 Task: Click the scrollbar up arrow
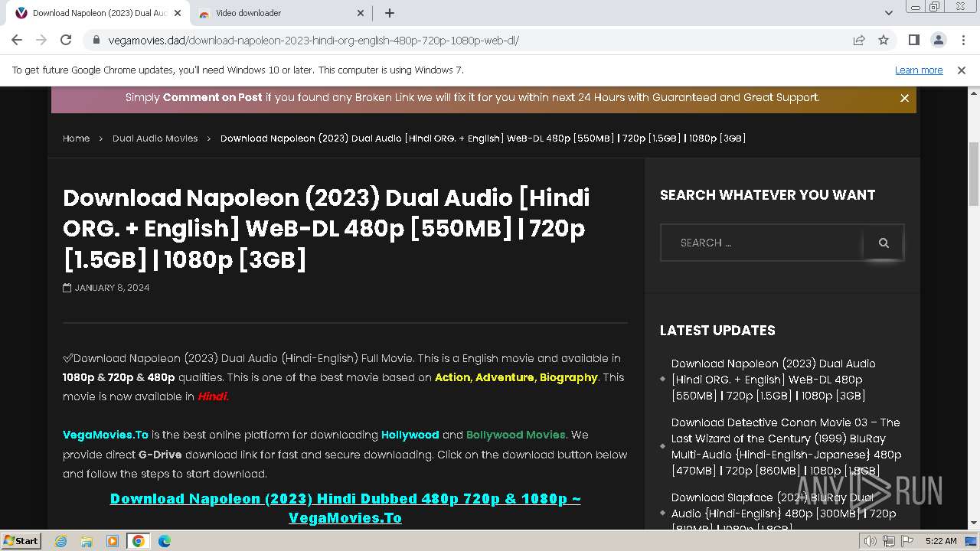[x=974, y=93]
